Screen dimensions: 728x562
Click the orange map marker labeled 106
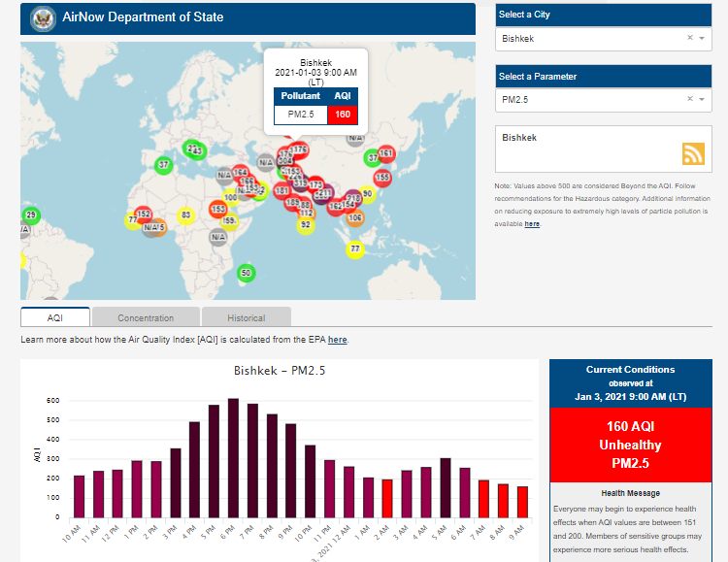(x=355, y=218)
